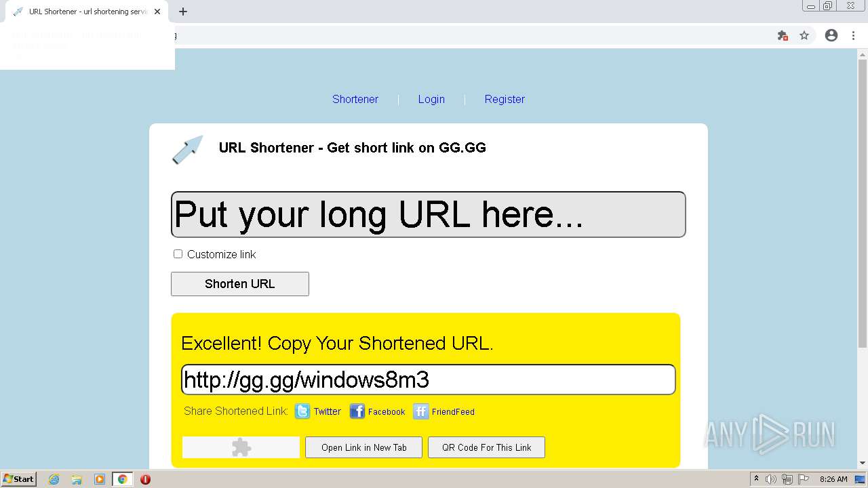Close the URL Shortener tab
The image size is (868, 488).
coord(157,12)
